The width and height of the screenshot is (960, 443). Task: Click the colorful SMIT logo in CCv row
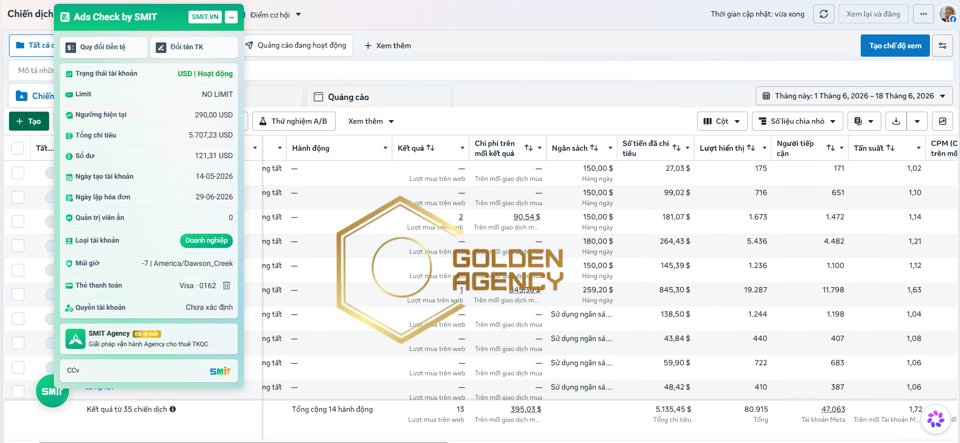click(220, 371)
